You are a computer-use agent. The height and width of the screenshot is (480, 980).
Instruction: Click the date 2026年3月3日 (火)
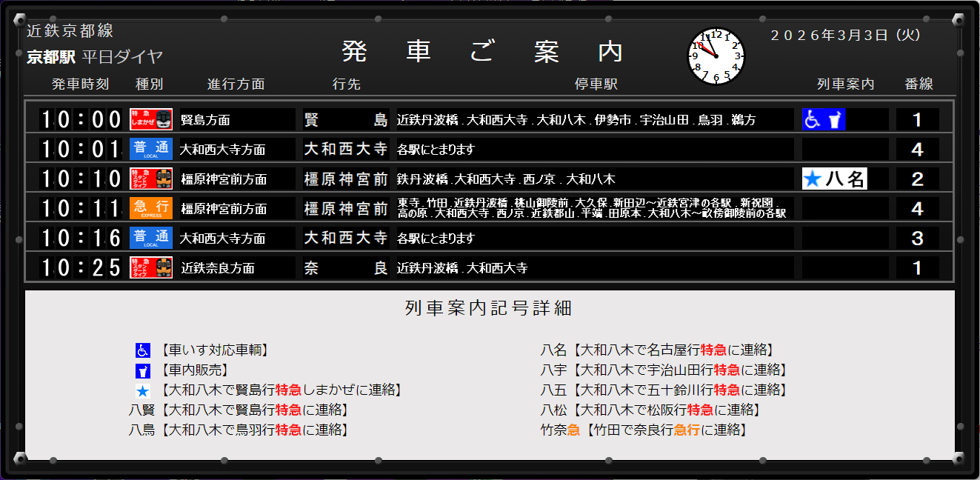845,35
